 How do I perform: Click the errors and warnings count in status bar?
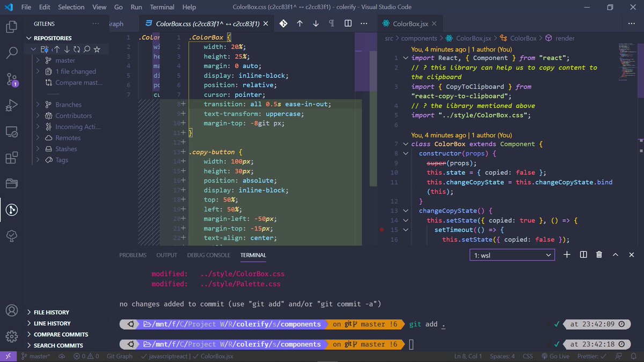click(86, 356)
